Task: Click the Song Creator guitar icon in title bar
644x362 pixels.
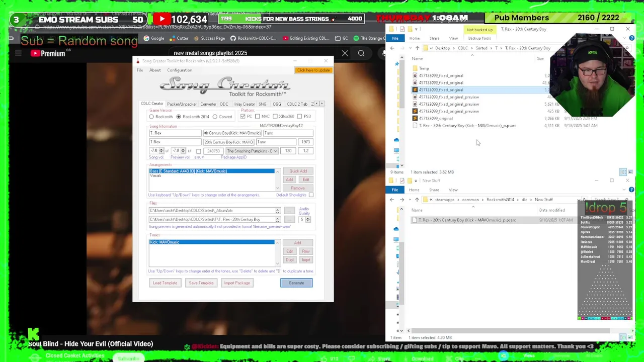Action: [138, 61]
